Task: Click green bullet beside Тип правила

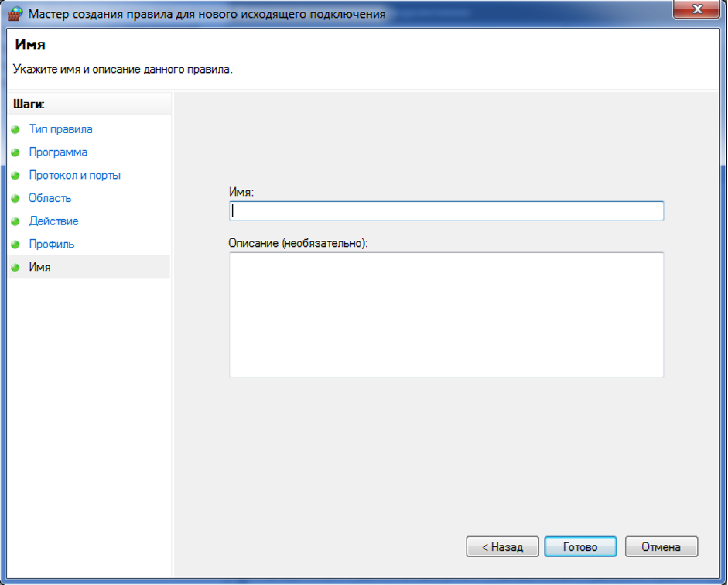Action: (x=15, y=129)
